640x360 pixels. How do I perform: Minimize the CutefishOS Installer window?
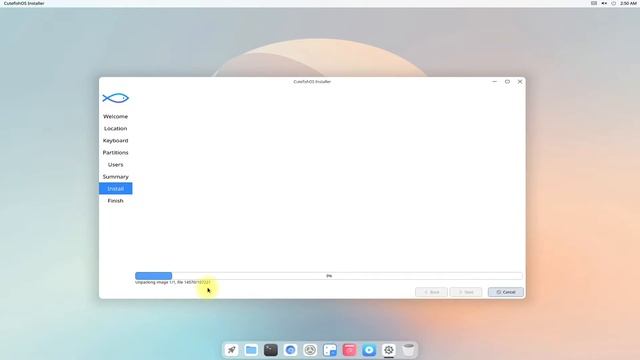(x=494, y=82)
